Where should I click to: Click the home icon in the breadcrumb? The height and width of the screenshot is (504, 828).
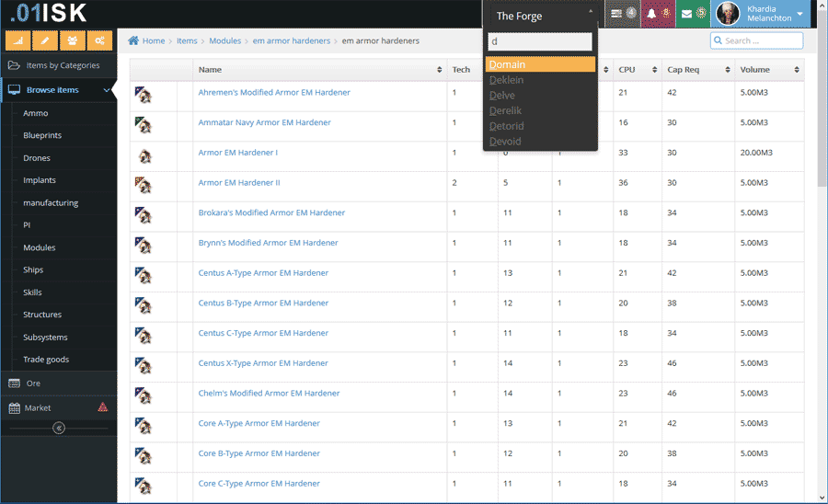(x=133, y=40)
